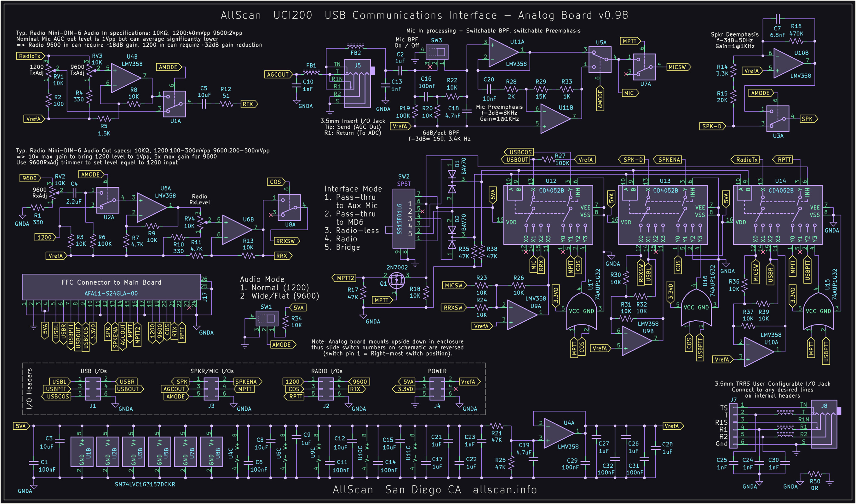Select the RV3 9600 TxAdj trimmer

click(89, 70)
